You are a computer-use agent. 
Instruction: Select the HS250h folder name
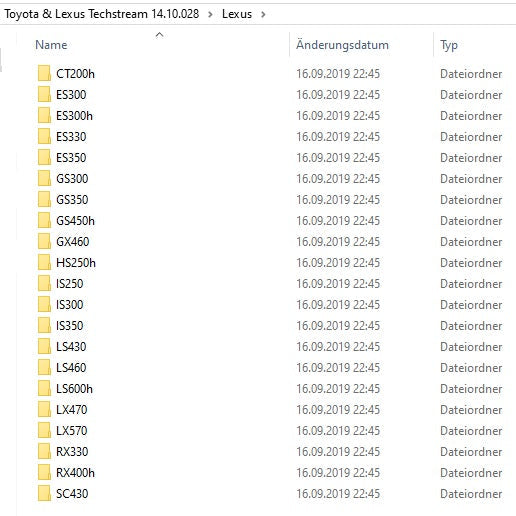(x=76, y=263)
